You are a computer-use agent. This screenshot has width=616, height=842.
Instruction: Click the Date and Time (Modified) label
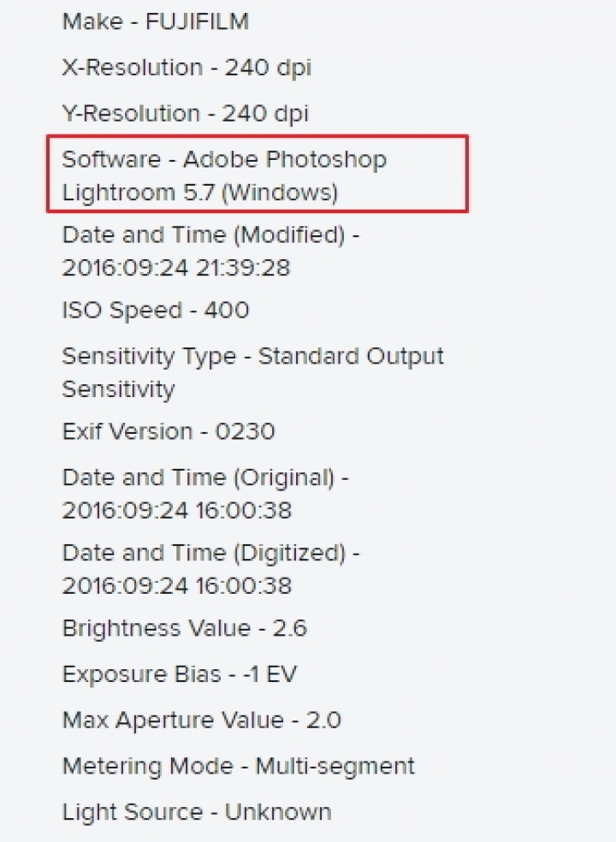click(210, 235)
